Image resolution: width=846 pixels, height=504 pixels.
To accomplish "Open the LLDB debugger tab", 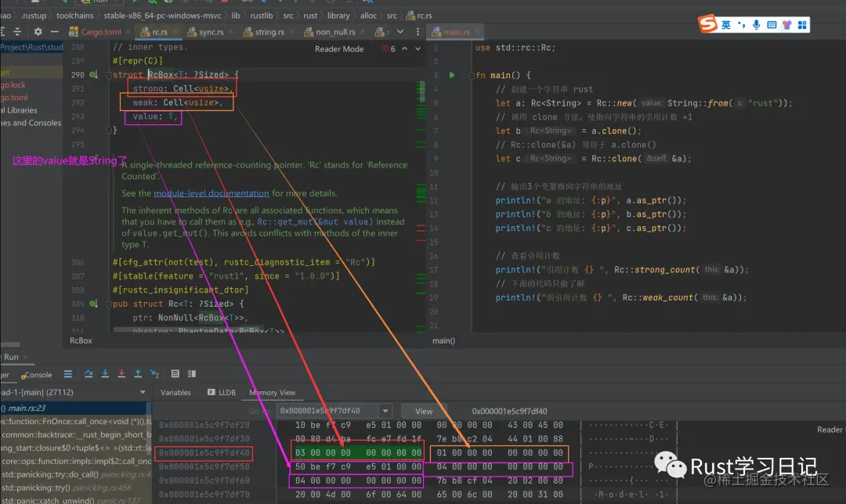I will [222, 392].
